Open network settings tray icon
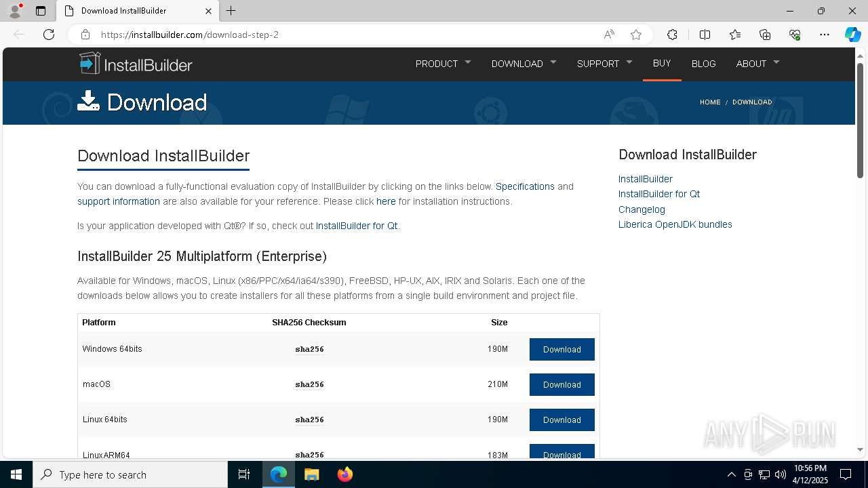This screenshot has width=868, height=488. [764, 474]
